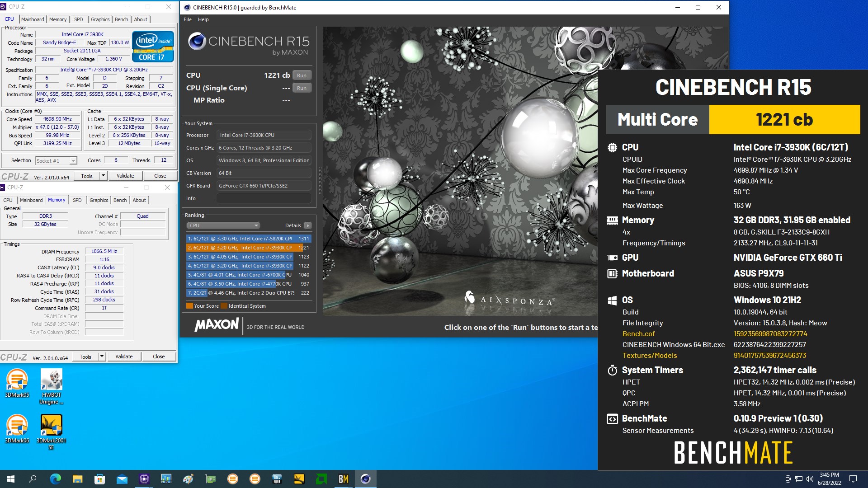Click Validate in the lower CPU-Z window
The width and height of the screenshot is (868, 488).
[124, 357]
